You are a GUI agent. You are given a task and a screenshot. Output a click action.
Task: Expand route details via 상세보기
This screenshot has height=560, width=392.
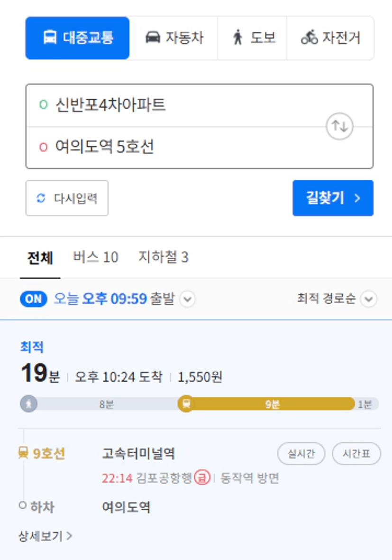click(x=46, y=536)
